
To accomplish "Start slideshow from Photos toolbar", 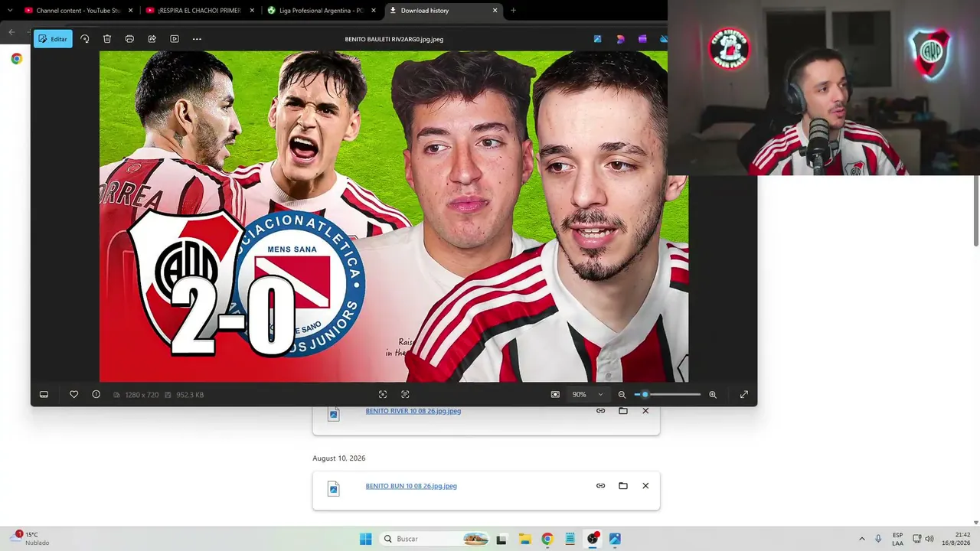I will tap(175, 39).
